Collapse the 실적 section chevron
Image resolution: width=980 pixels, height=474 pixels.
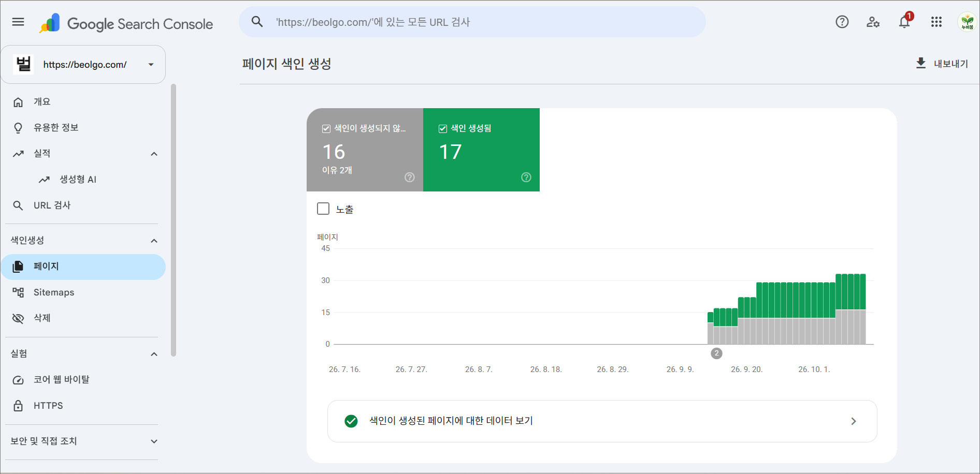point(154,154)
